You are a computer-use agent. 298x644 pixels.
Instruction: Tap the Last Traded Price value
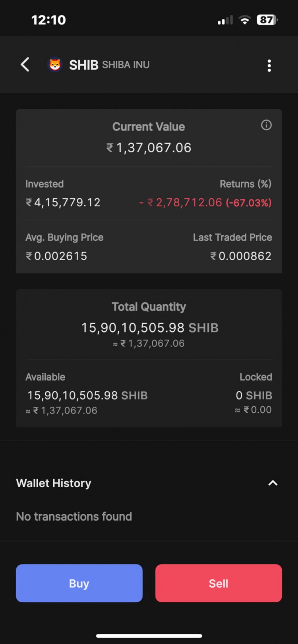click(241, 256)
